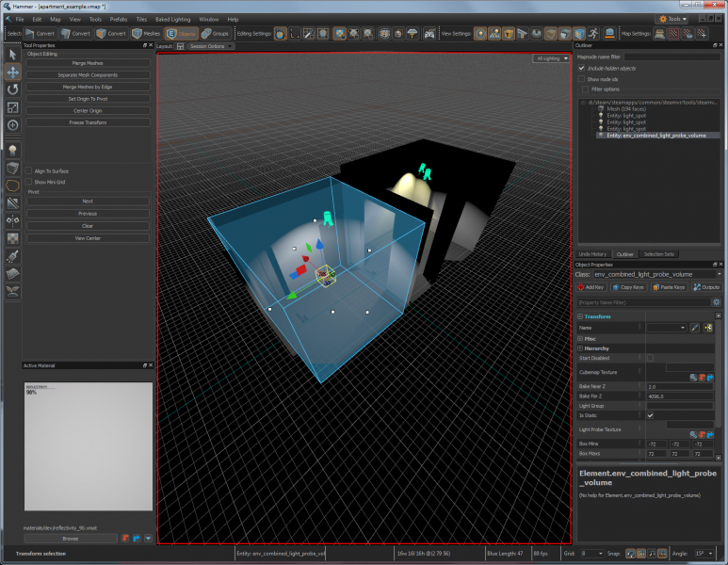Screen dimensions: 728x565
Task: Click the Freeze Transform button
Action: pyautogui.click(x=88, y=122)
